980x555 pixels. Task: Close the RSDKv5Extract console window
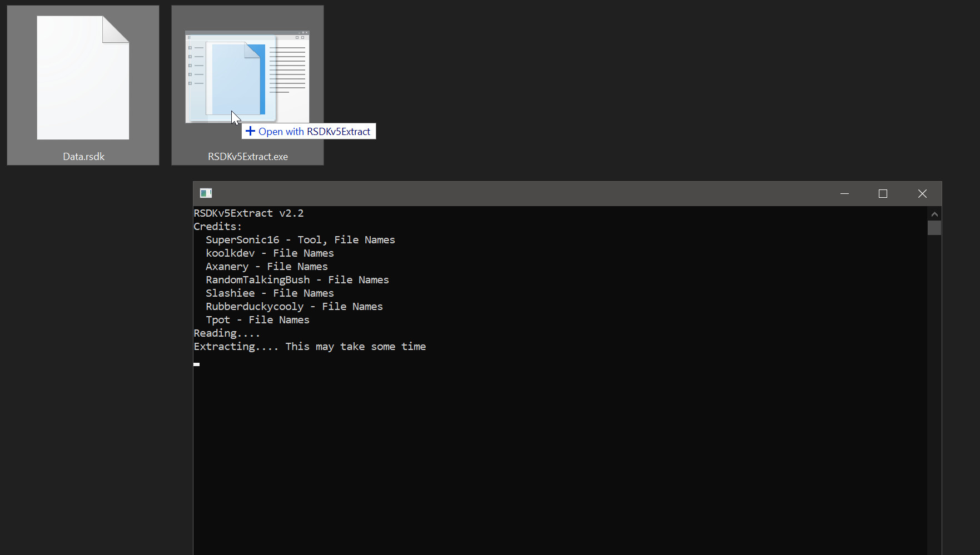click(x=922, y=193)
